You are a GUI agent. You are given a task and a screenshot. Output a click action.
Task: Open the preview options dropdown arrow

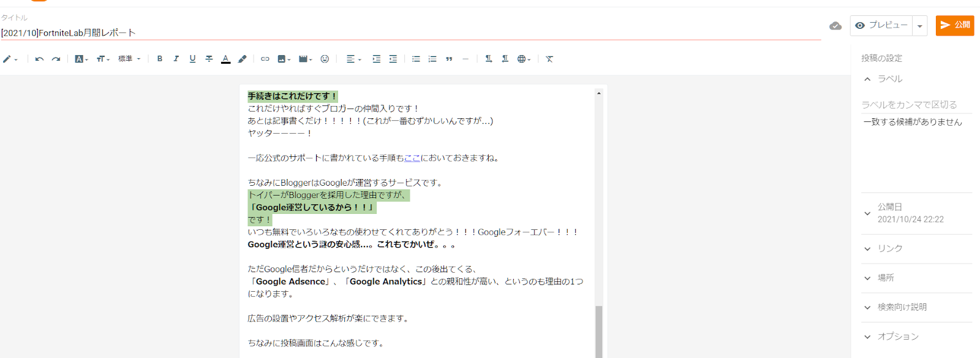919,26
